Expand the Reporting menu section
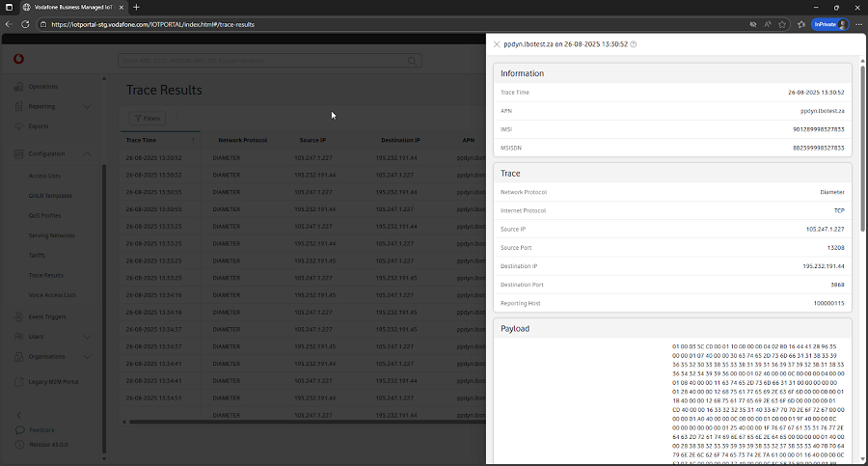Viewport: 868px width, 466px height. click(x=87, y=106)
